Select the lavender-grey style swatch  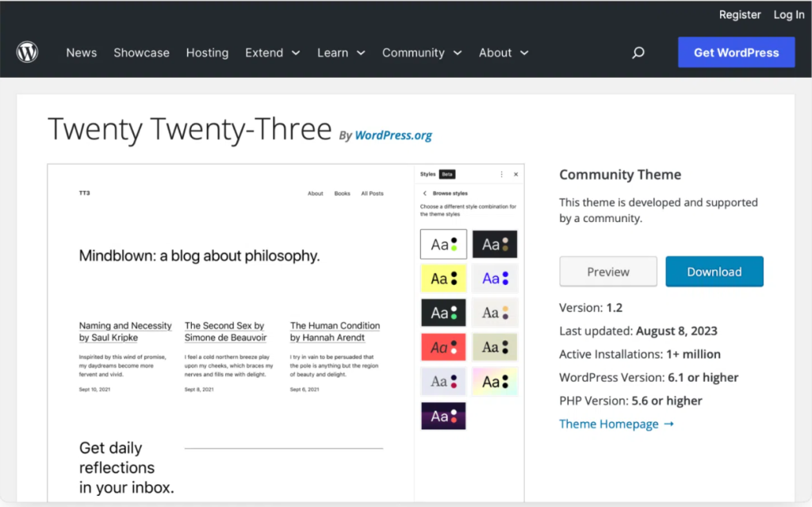pyautogui.click(x=443, y=382)
